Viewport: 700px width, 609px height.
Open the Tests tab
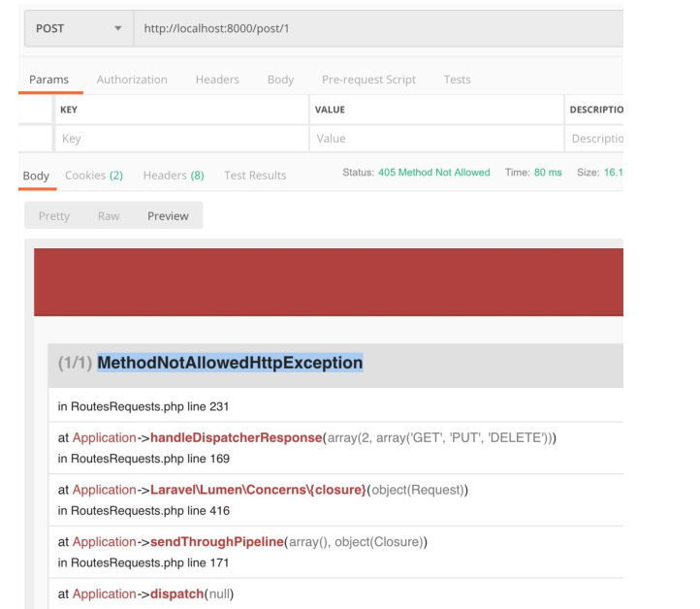[458, 80]
